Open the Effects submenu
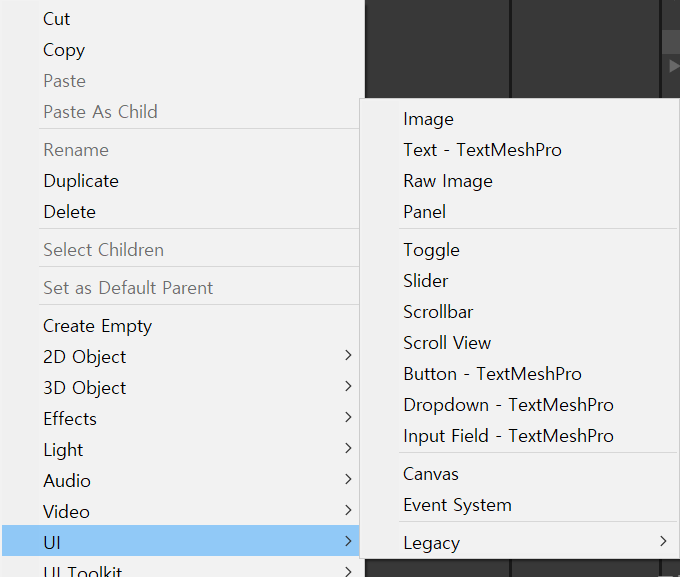Viewport: 680px width, 577px height. coord(180,419)
